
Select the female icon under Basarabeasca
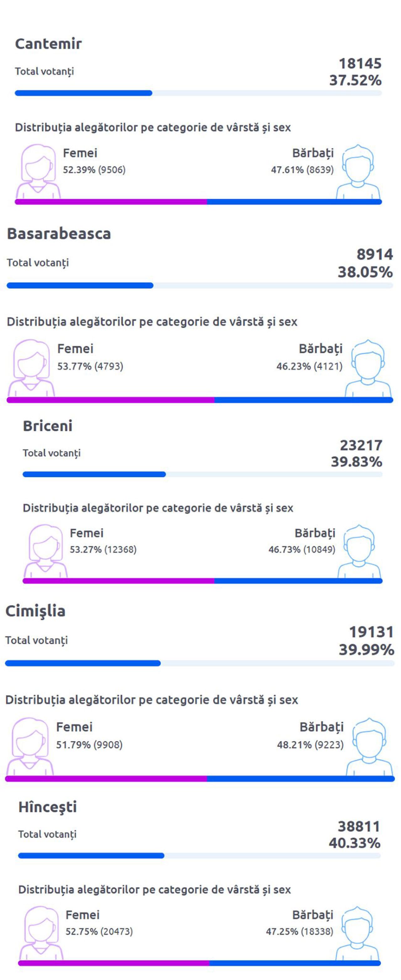[31, 368]
